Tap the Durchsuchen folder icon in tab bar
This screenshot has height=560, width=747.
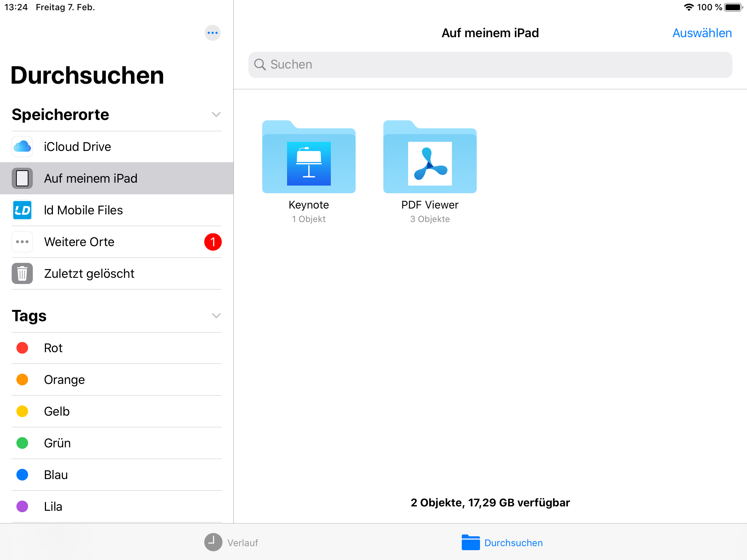(471, 542)
